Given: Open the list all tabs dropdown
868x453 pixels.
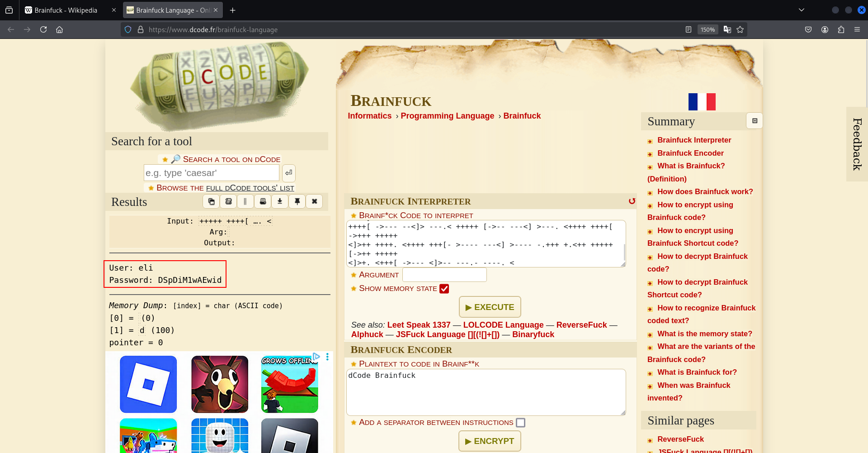Looking at the screenshot, I should tap(801, 10).
